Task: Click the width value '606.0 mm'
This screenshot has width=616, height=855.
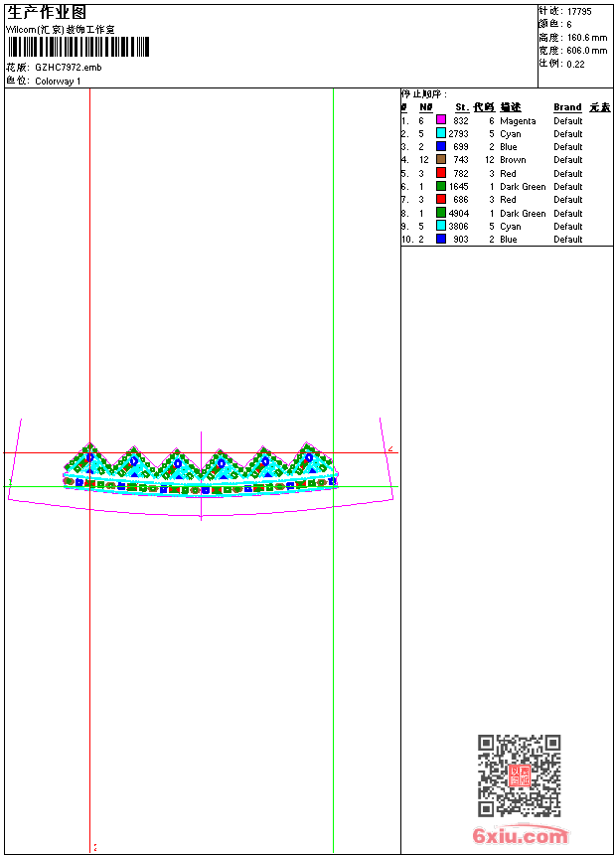Action: click(x=587, y=51)
